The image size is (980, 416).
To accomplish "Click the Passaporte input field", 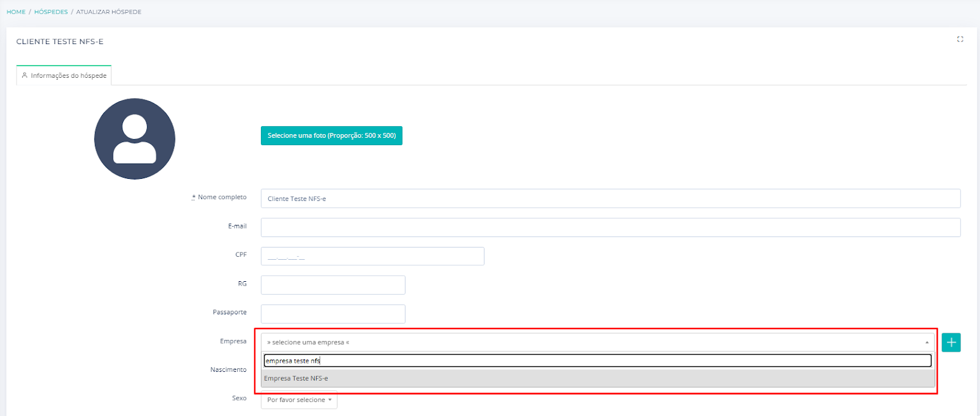I will (x=333, y=314).
